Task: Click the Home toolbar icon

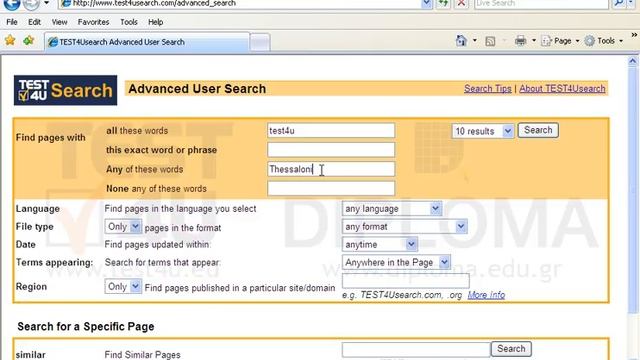Action: pos(461,40)
